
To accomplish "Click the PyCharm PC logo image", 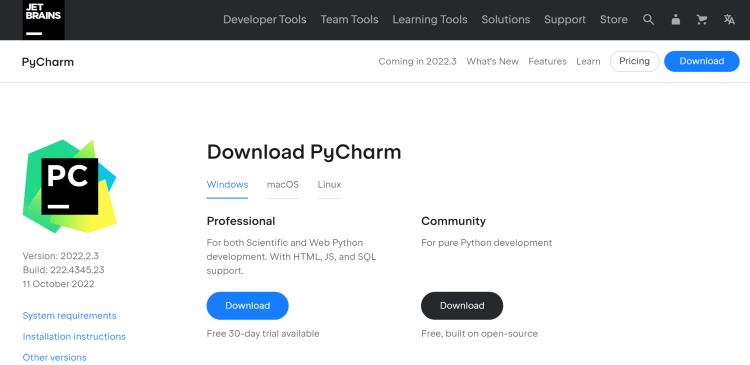I will click(70, 187).
